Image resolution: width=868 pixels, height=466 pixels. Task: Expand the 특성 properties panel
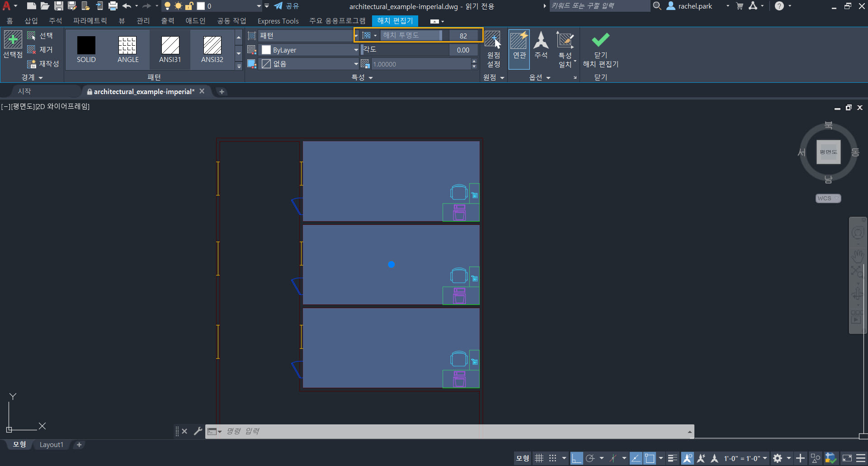coord(362,77)
